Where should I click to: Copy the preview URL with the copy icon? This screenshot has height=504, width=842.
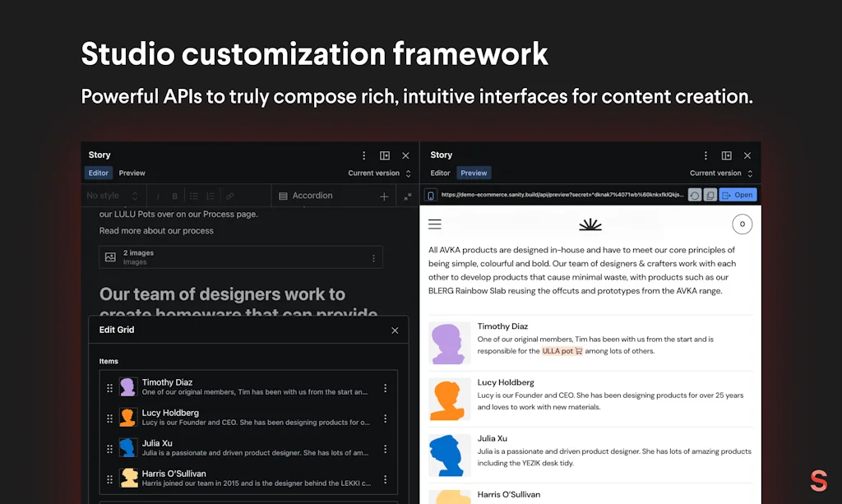coord(710,195)
